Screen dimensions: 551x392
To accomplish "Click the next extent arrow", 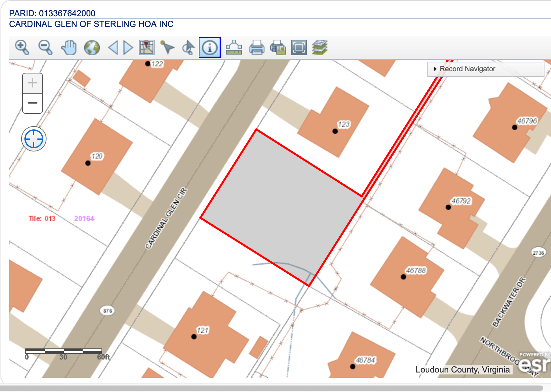I will (126, 47).
